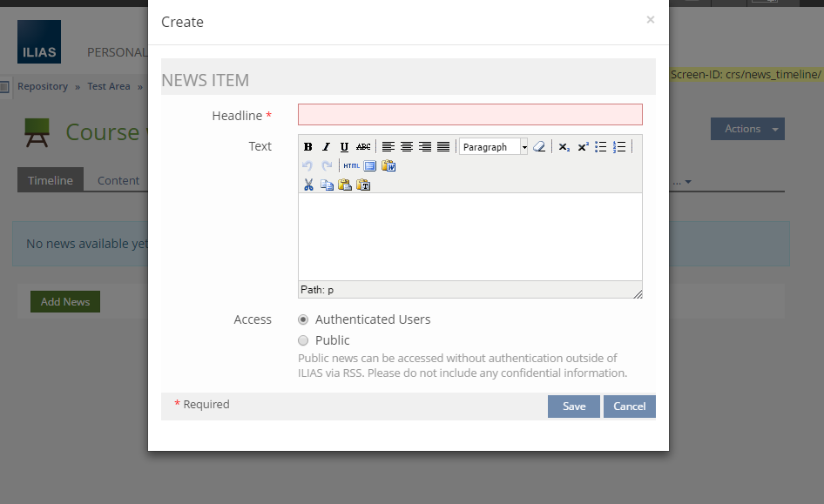The image size is (824, 504).
Task: Open the Actions dropdown menu
Action: (747, 129)
